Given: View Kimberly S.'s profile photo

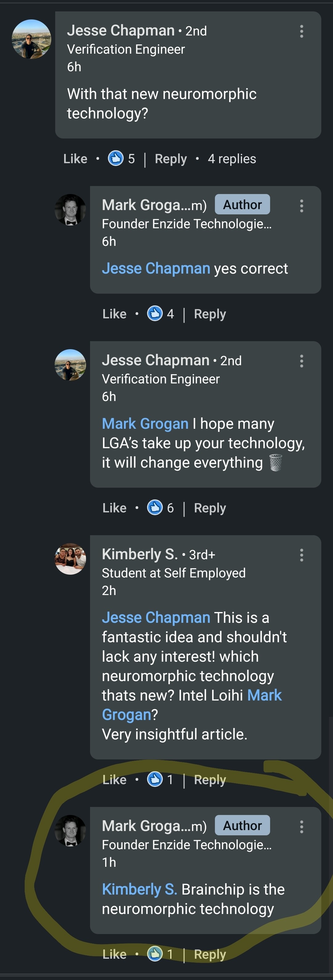Looking at the screenshot, I should point(70,559).
